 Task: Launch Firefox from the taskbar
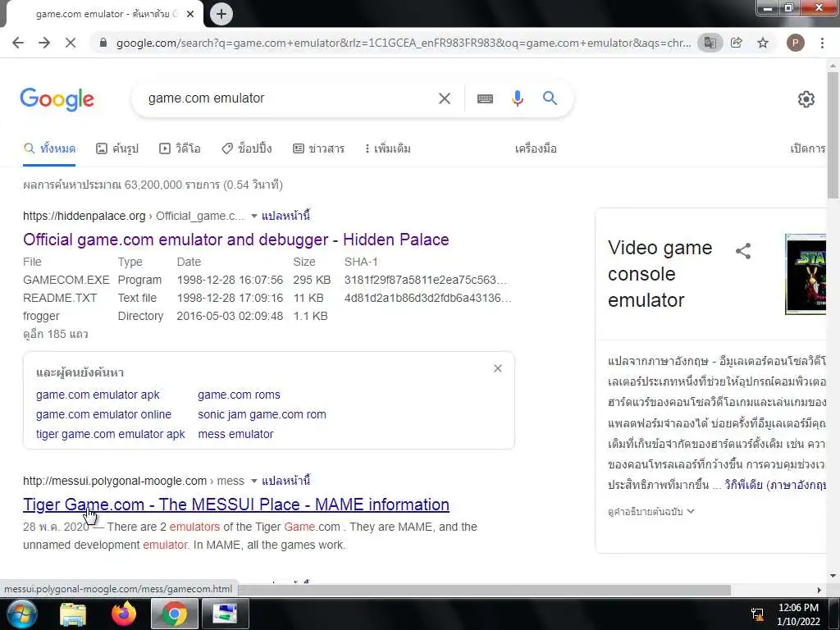(124, 614)
